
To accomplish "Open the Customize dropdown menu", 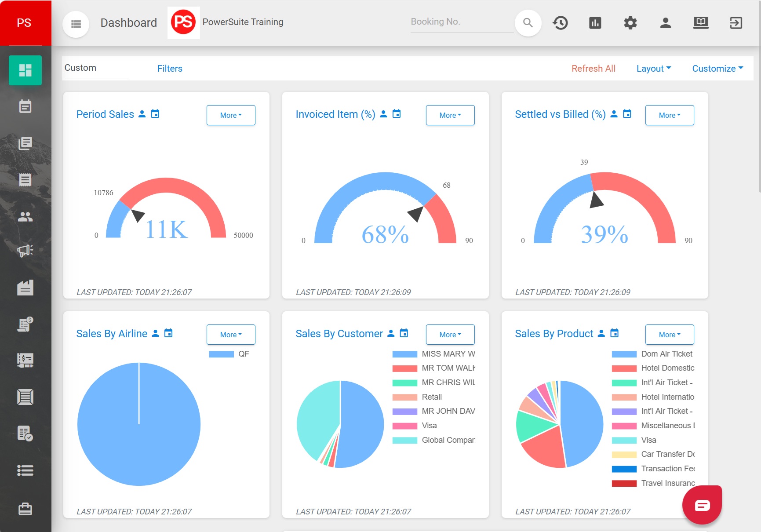I will 717,69.
